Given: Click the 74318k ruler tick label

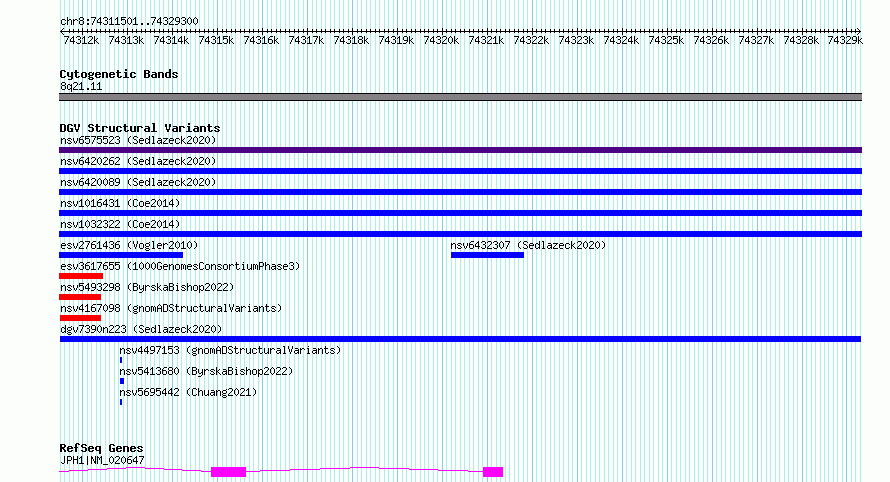Looking at the screenshot, I should click(351, 40).
